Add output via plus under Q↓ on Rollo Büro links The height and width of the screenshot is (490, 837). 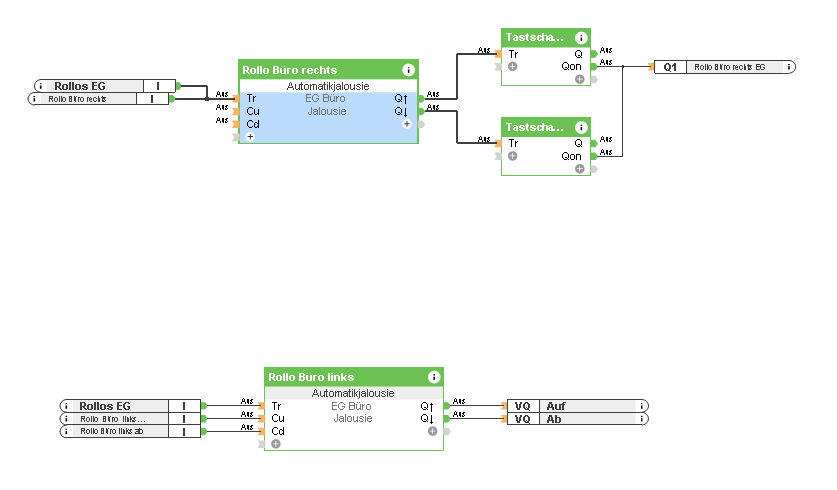coord(432,431)
